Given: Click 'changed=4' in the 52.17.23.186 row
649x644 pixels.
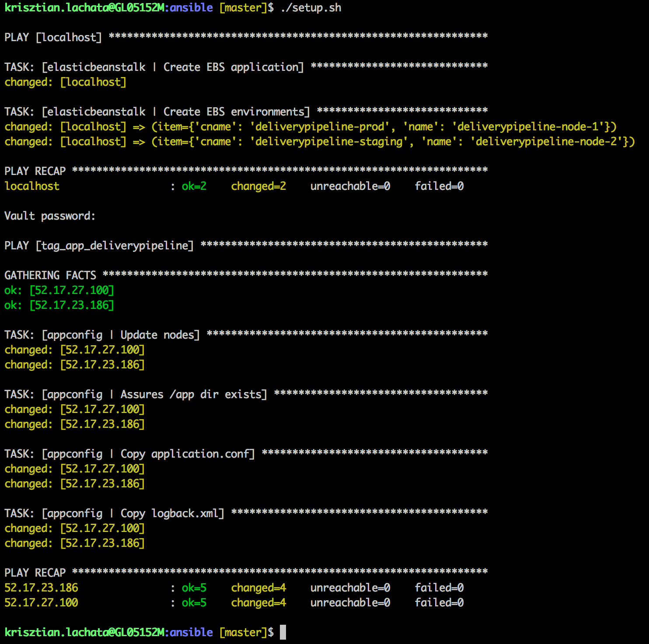Looking at the screenshot, I should (258, 588).
